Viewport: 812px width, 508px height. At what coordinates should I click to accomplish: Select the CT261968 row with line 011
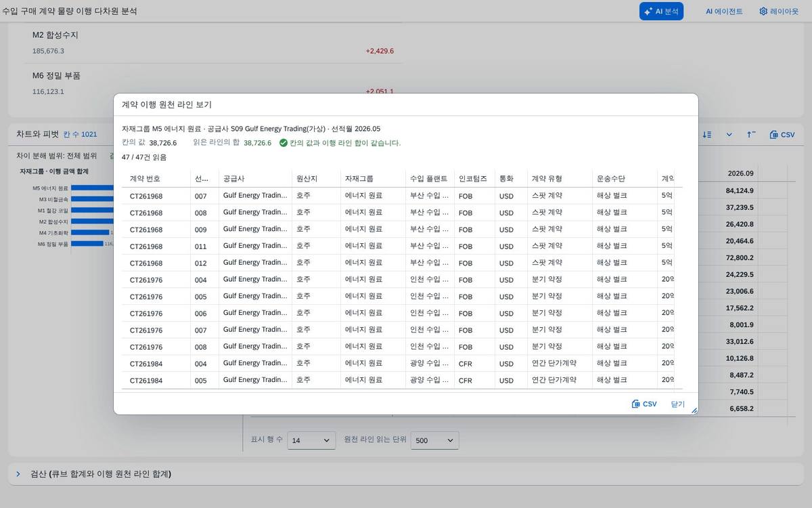pyautogui.click(x=403, y=246)
